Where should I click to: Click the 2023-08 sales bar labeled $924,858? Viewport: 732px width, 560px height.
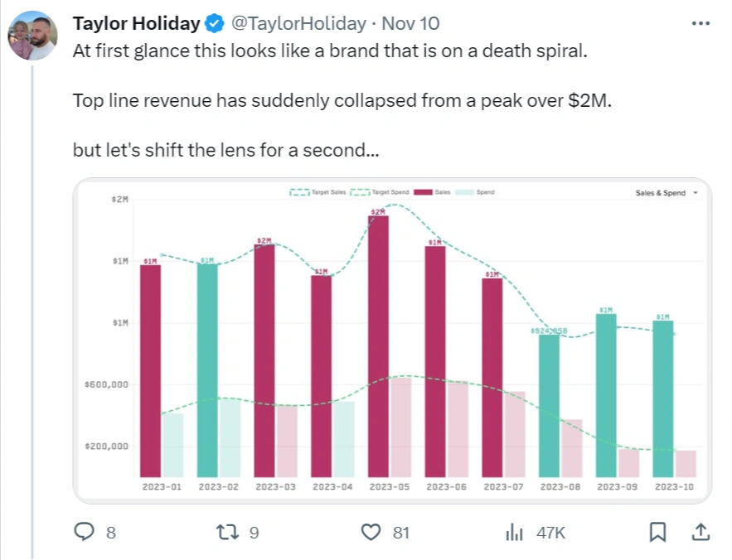pos(549,406)
